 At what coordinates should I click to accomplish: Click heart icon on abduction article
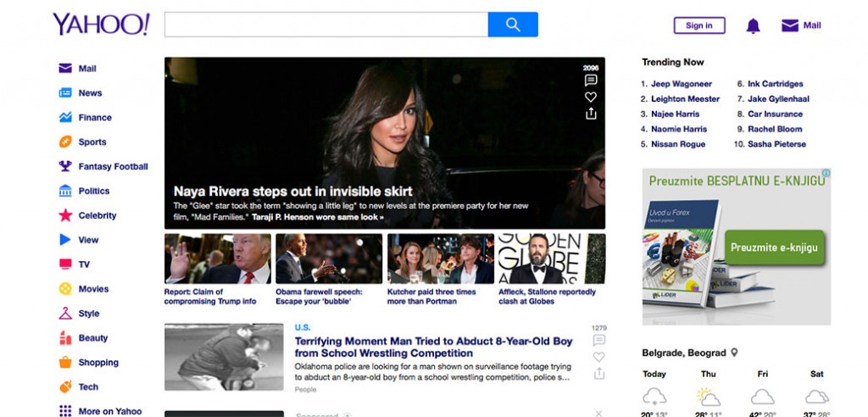click(599, 357)
